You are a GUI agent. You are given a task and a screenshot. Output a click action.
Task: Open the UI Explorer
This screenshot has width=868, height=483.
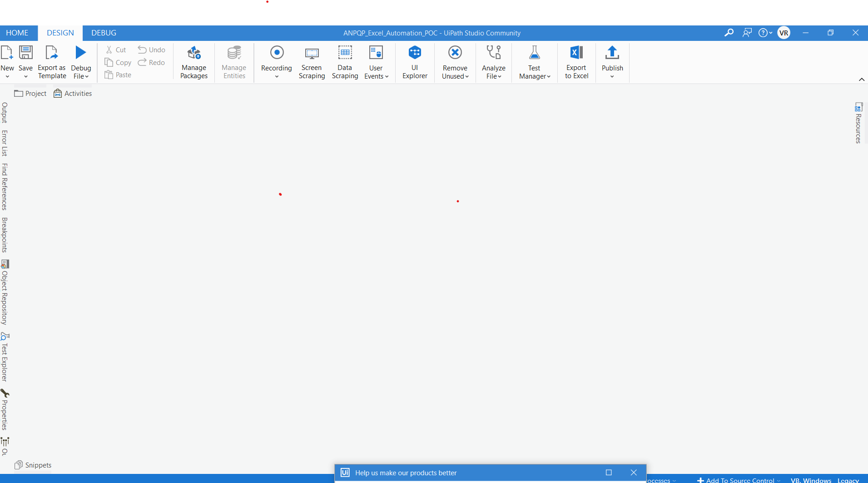tap(415, 62)
